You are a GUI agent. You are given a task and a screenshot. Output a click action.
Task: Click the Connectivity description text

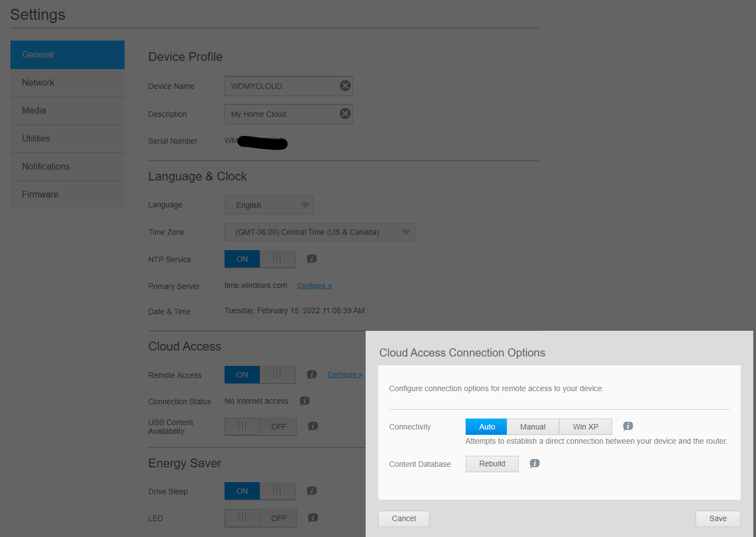pos(596,441)
